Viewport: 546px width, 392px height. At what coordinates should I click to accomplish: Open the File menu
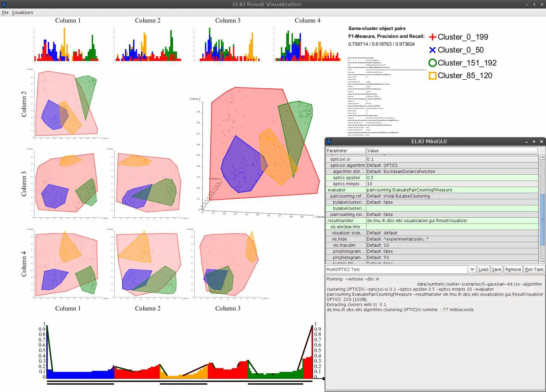click(x=5, y=12)
